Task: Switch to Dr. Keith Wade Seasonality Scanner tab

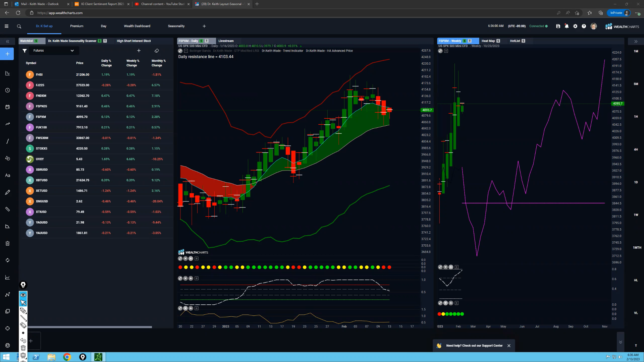Action: coord(72,41)
